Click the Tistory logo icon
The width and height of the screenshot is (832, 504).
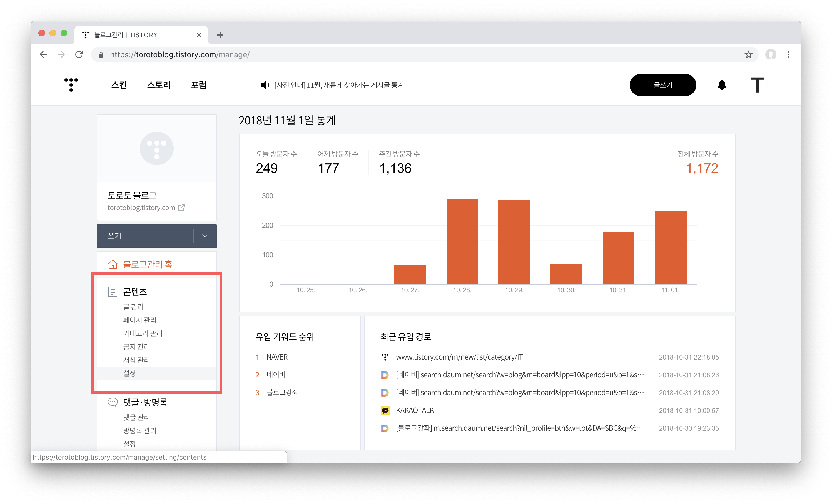(x=71, y=85)
